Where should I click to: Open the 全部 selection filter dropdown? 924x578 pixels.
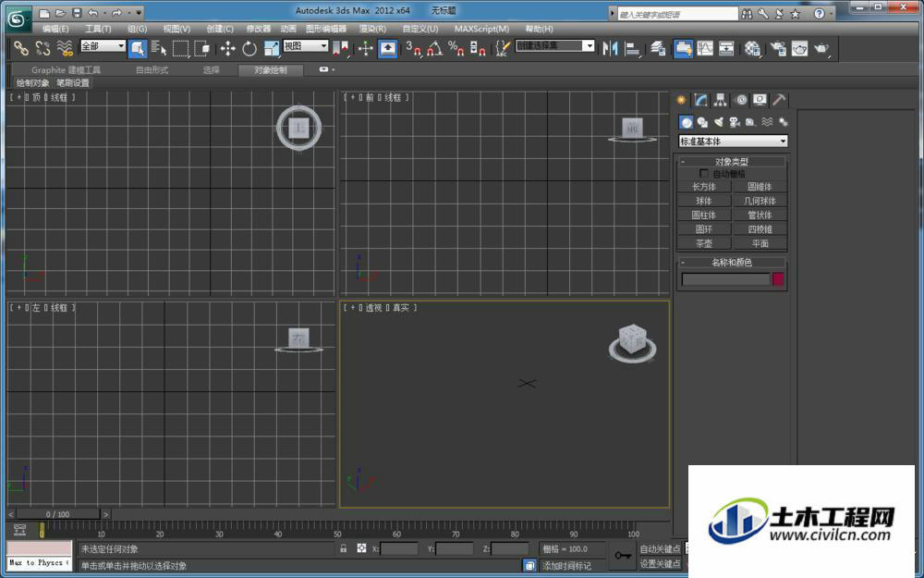(103, 45)
